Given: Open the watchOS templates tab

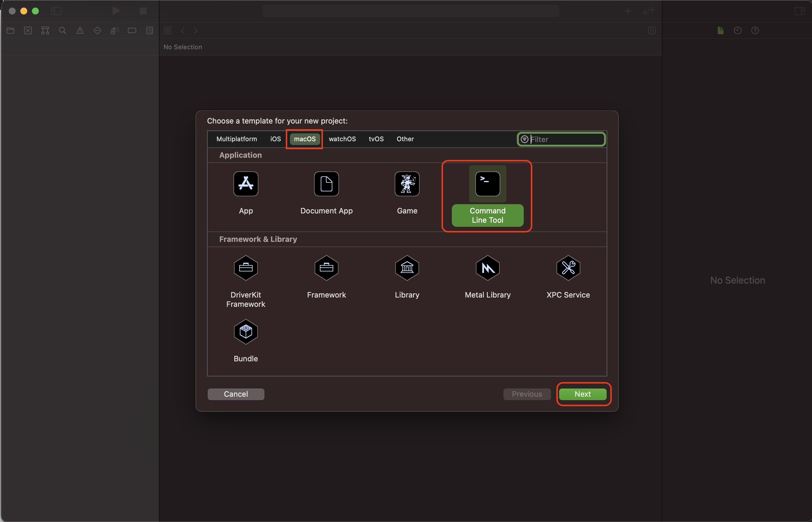Looking at the screenshot, I should pos(342,139).
